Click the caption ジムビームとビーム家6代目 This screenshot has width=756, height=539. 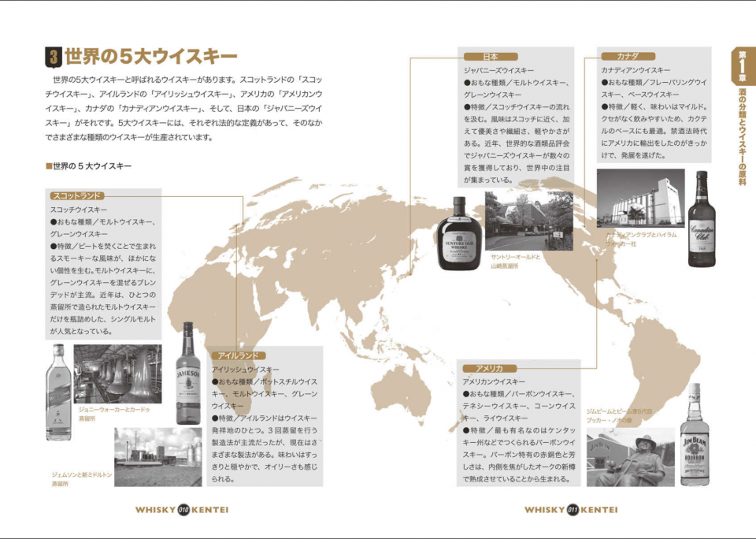click(x=619, y=411)
